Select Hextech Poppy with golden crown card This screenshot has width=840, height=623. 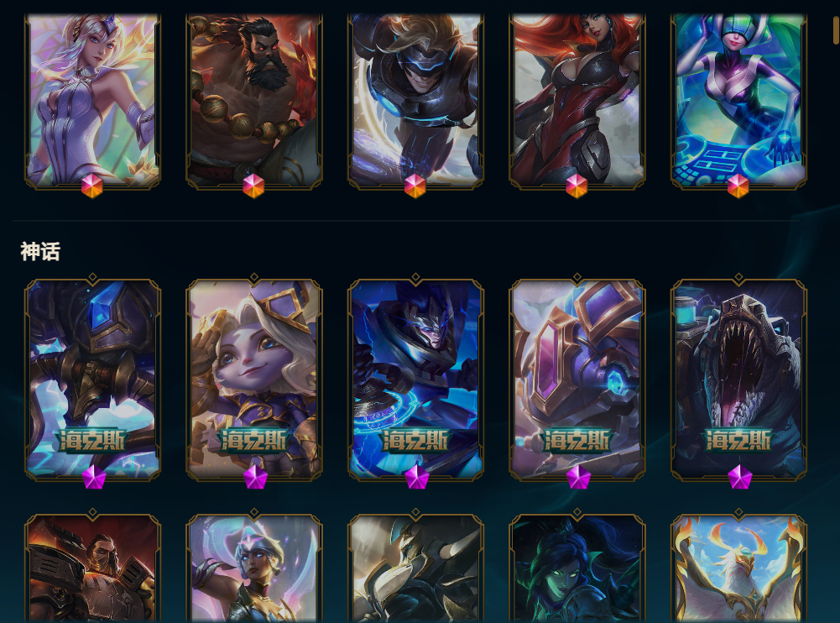tap(254, 379)
